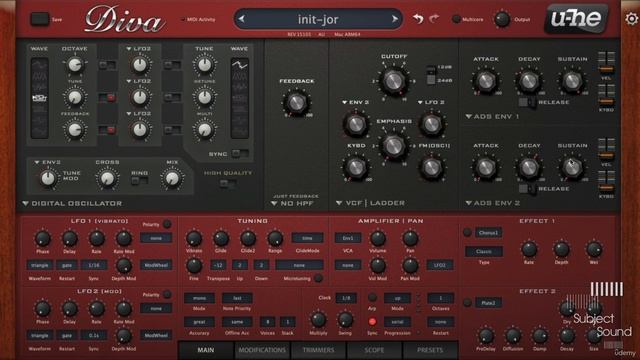640x360 pixels.
Task: Click the oscillator 1 wave selector strip
Action: (x=40, y=98)
